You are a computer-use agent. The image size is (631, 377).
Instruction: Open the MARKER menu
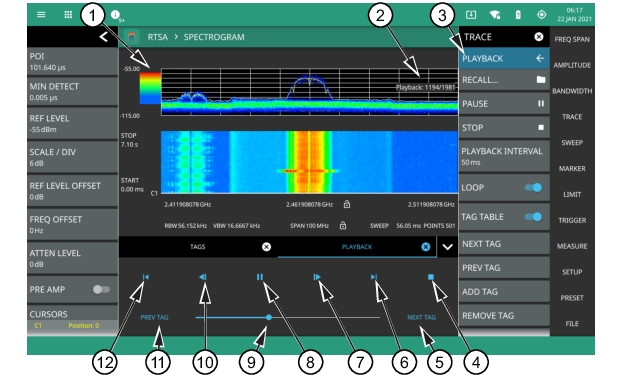(x=572, y=169)
